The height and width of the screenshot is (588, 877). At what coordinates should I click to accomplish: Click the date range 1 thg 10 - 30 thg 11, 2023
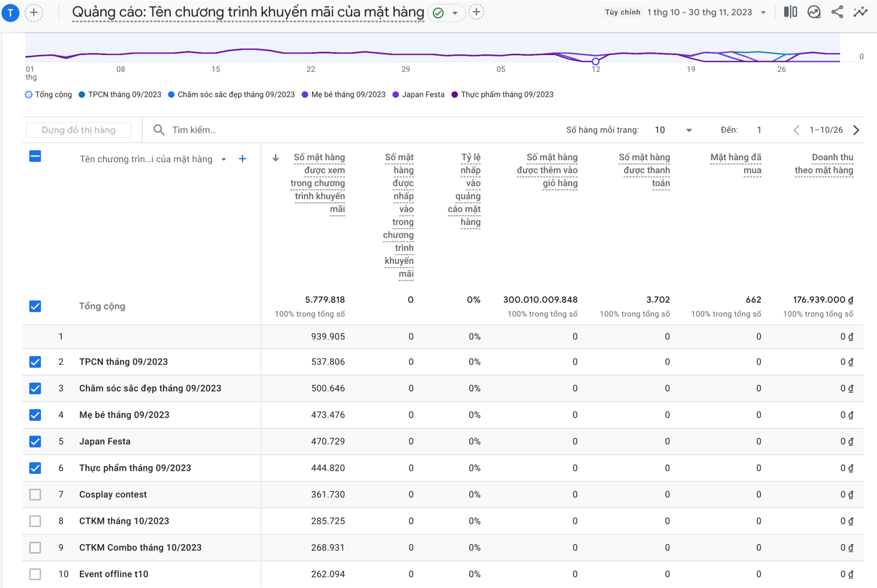coord(700,12)
